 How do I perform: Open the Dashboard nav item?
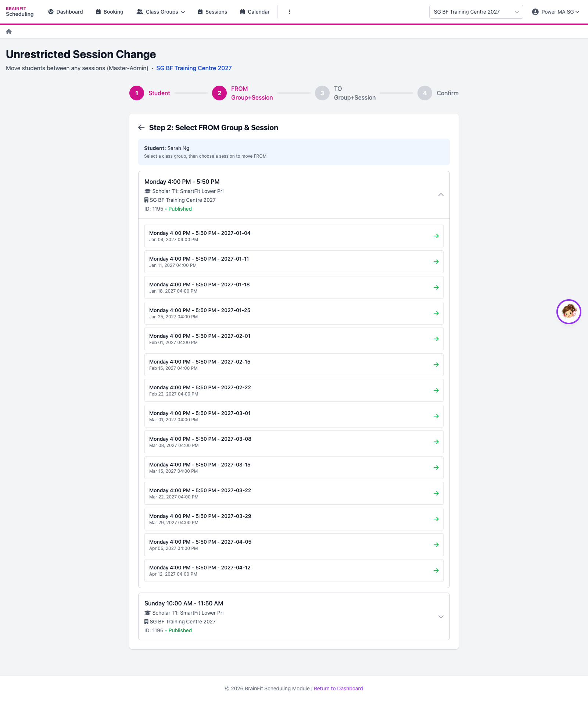click(65, 12)
